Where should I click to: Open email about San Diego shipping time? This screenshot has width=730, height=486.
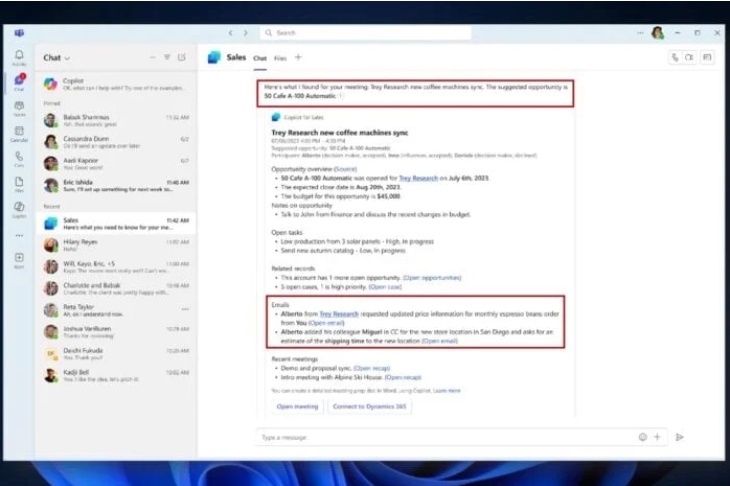[x=439, y=341]
